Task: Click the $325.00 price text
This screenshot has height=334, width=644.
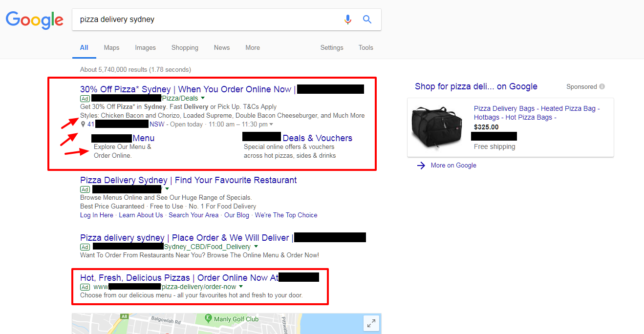Action: (486, 127)
